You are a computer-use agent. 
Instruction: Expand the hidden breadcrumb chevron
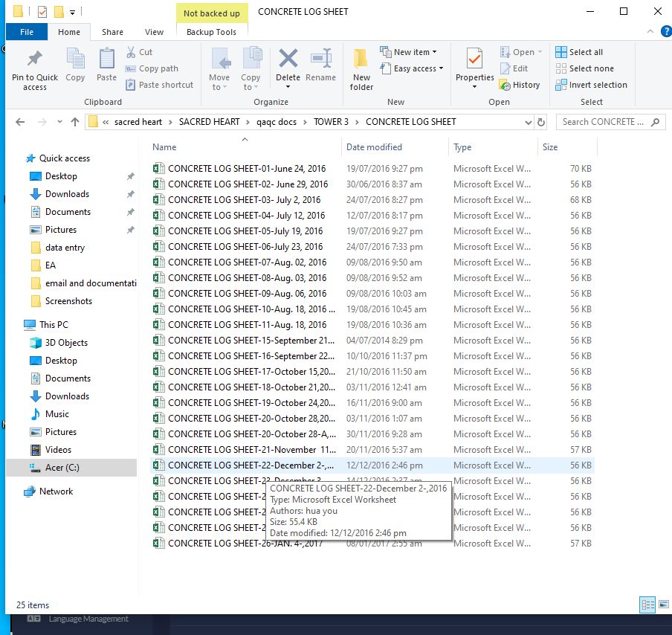[x=106, y=122]
